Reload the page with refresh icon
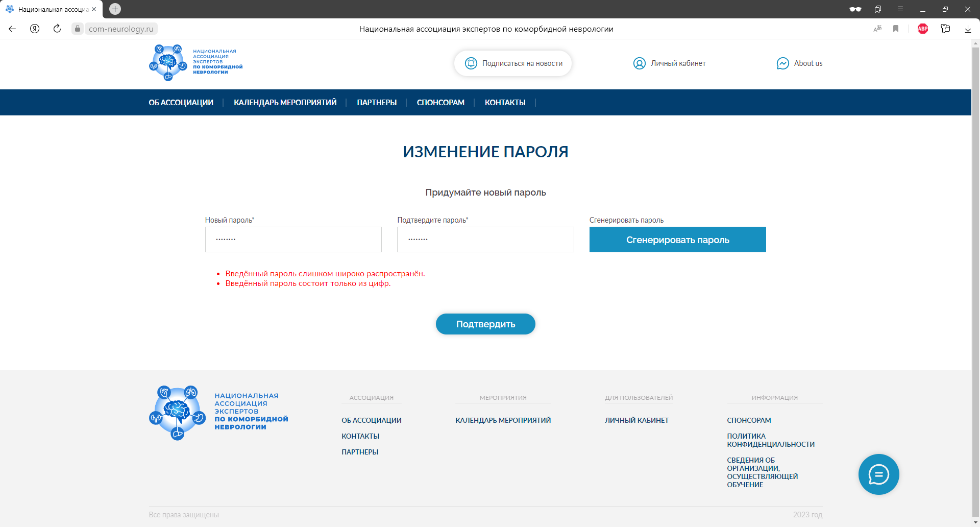The width and height of the screenshot is (980, 527). click(x=57, y=29)
